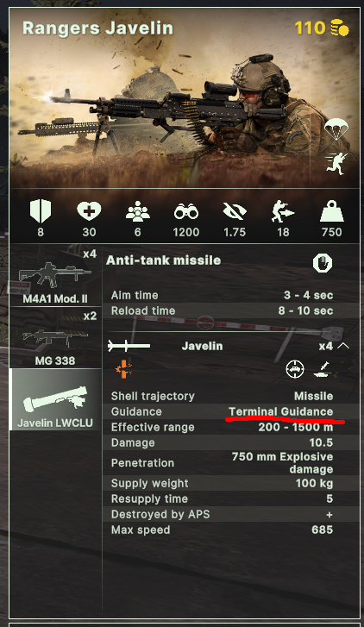The image size is (364, 627).
Task: Select the MG 338 weapon tab
Action: [55, 338]
